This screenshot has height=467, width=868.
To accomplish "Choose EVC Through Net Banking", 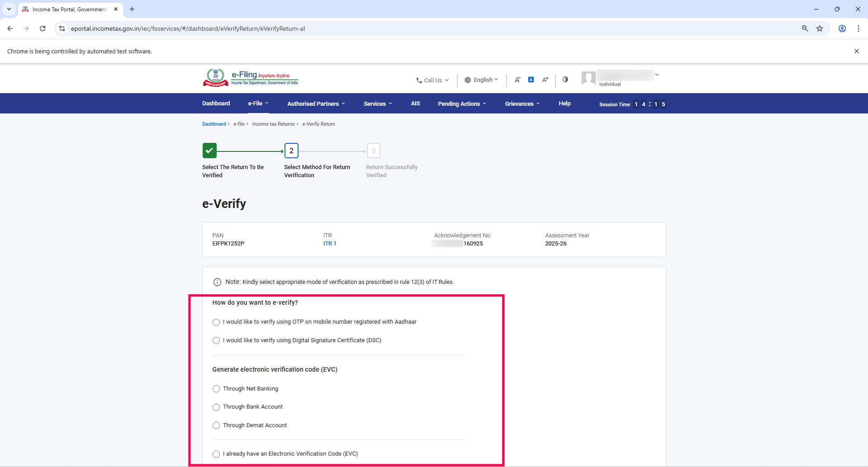I will pyautogui.click(x=216, y=389).
